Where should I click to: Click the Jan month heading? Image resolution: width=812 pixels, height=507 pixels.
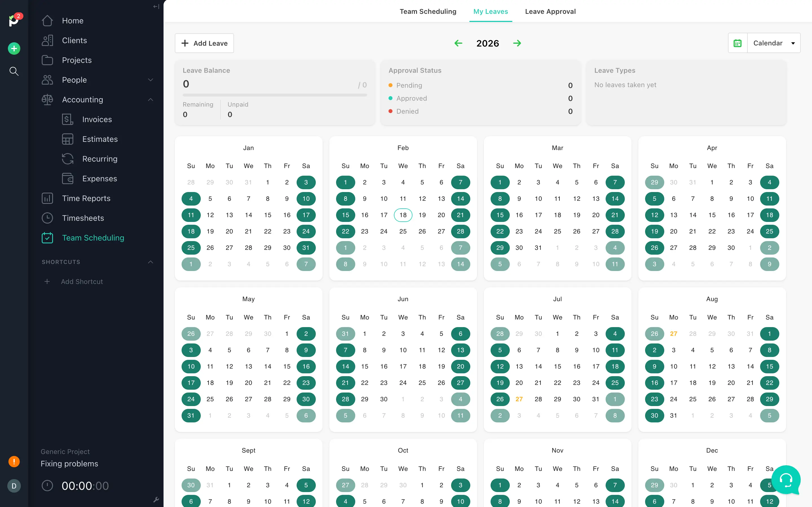[x=248, y=148]
